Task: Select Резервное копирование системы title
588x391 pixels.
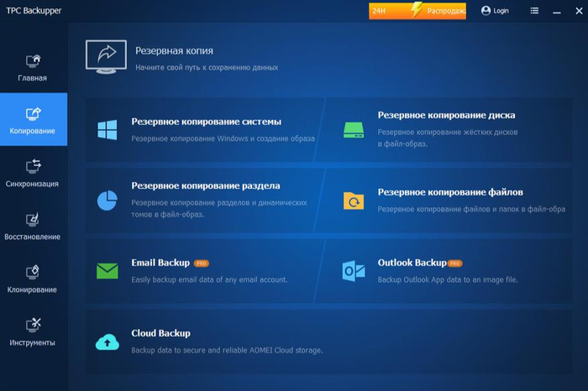Action: click(x=206, y=122)
